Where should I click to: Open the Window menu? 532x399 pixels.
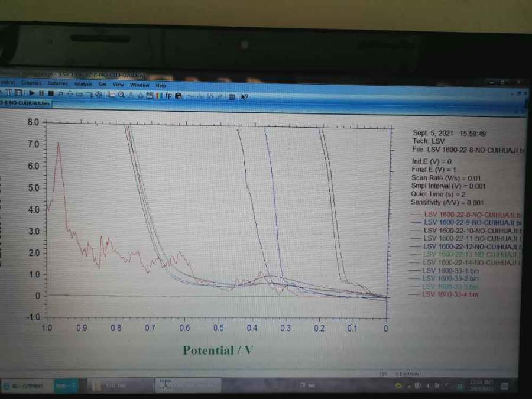[140, 85]
